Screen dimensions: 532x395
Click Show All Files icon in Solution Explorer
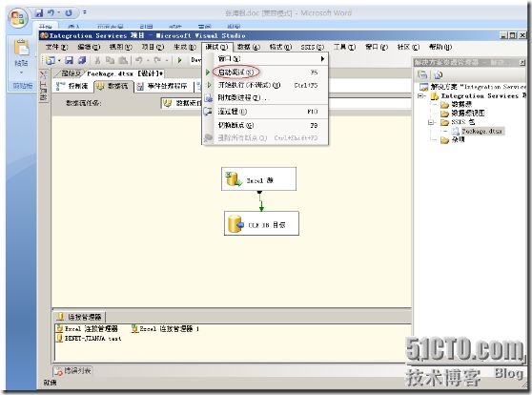(438, 74)
